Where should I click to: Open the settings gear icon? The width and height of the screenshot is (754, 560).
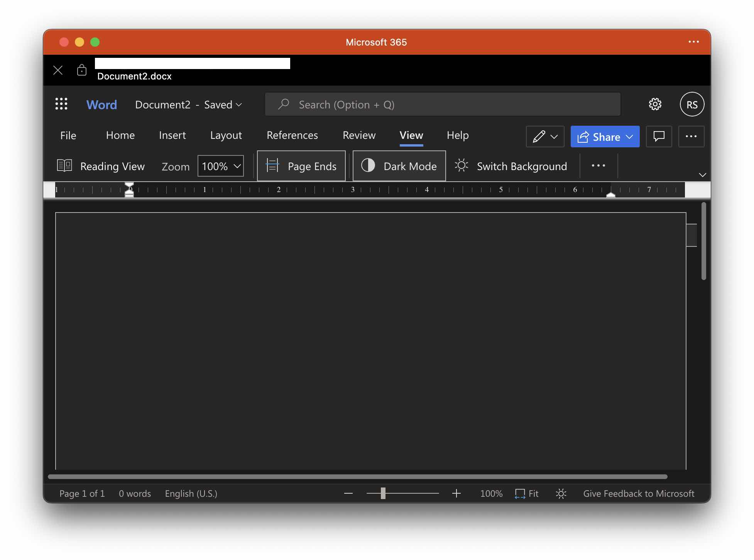coord(655,104)
